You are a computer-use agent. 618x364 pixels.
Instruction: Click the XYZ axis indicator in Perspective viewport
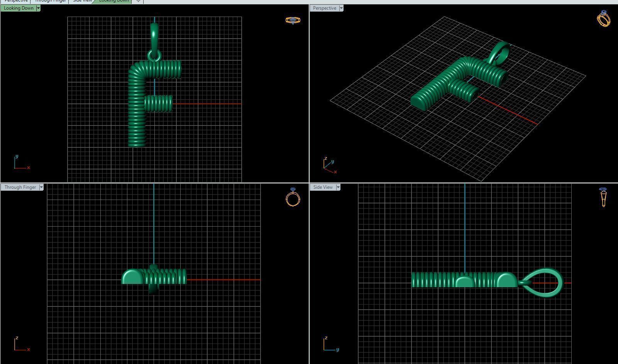tap(330, 165)
